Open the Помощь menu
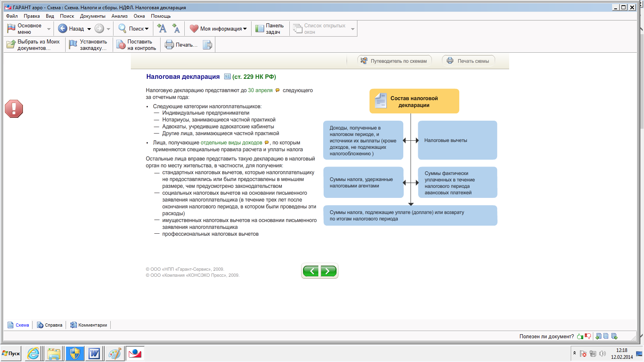This screenshot has height=362, width=644. click(x=161, y=16)
